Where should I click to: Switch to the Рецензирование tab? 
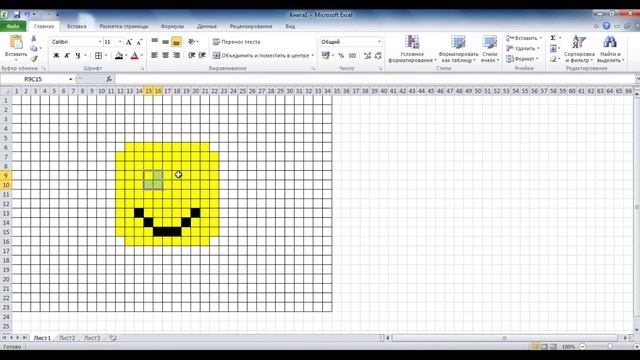click(x=251, y=26)
